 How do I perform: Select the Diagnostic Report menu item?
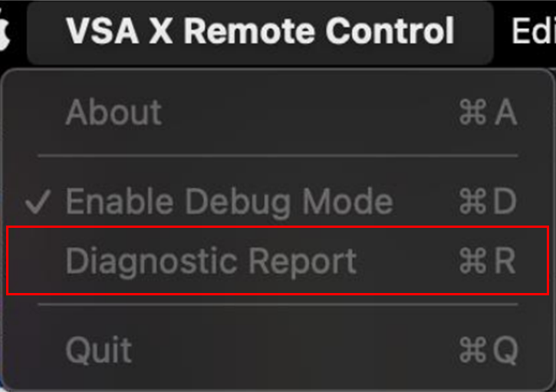coord(278,261)
